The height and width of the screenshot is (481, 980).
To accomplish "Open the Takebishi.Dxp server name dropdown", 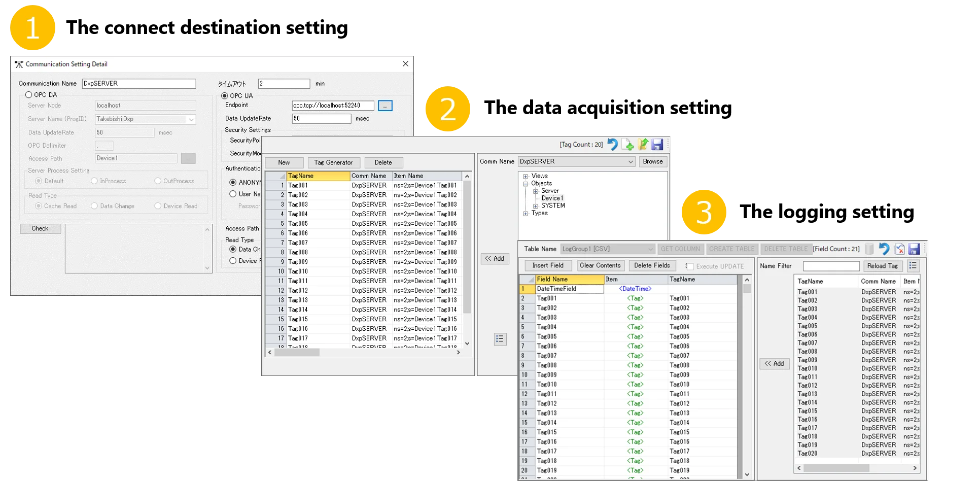I will pyautogui.click(x=191, y=119).
